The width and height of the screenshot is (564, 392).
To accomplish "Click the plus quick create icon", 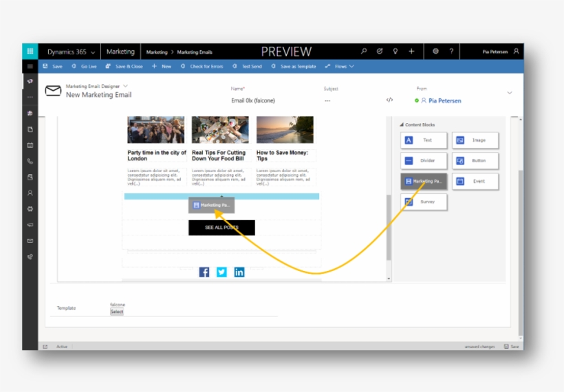I will 411,52.
